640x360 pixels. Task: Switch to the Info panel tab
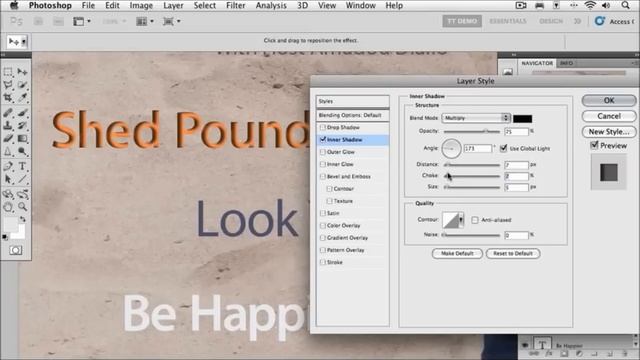566,63
